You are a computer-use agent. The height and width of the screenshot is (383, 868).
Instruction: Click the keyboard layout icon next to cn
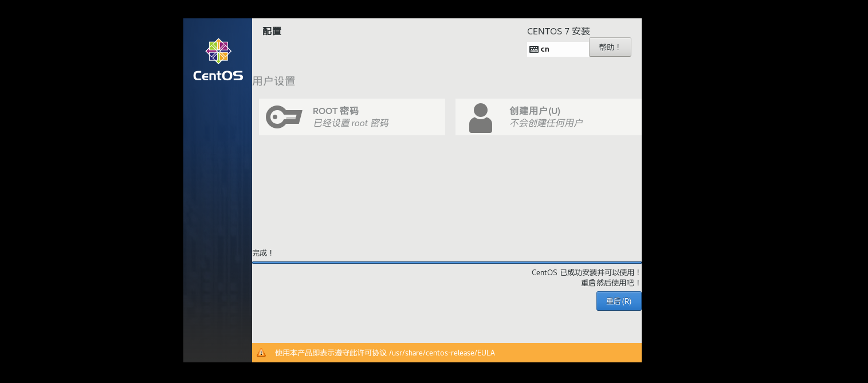(x=534, y=49)
